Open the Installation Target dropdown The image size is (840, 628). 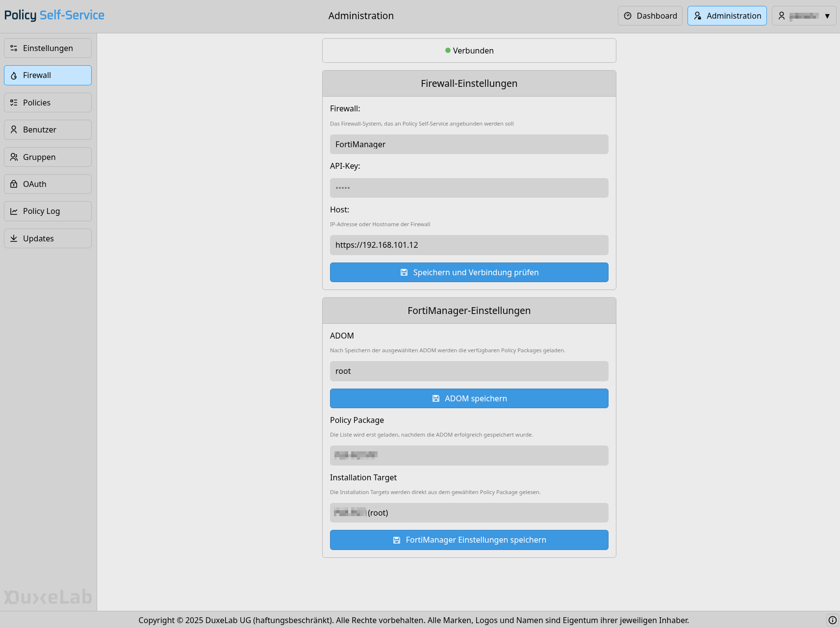pyautogui.click(x=469, y=513)
